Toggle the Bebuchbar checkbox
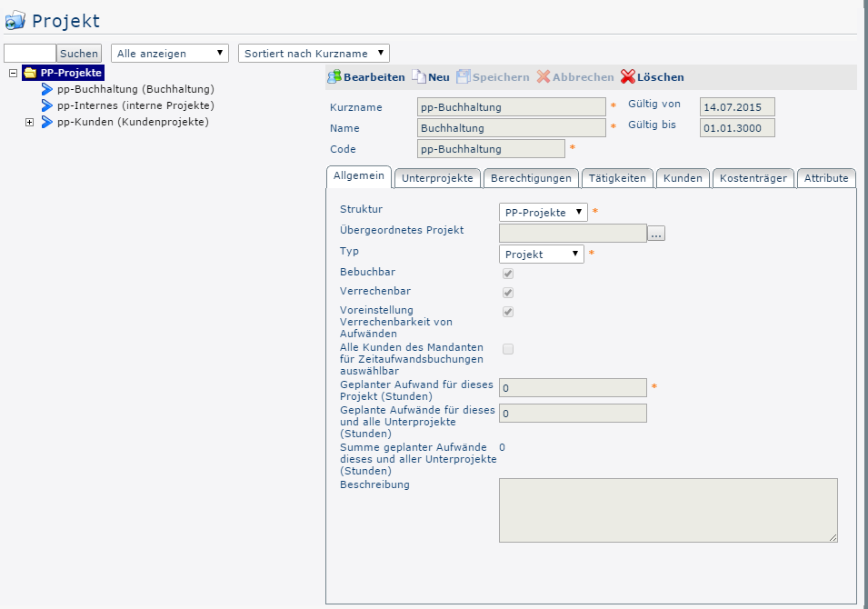The height and width of the screenshot is (609, 868). (x=508, y=273)
